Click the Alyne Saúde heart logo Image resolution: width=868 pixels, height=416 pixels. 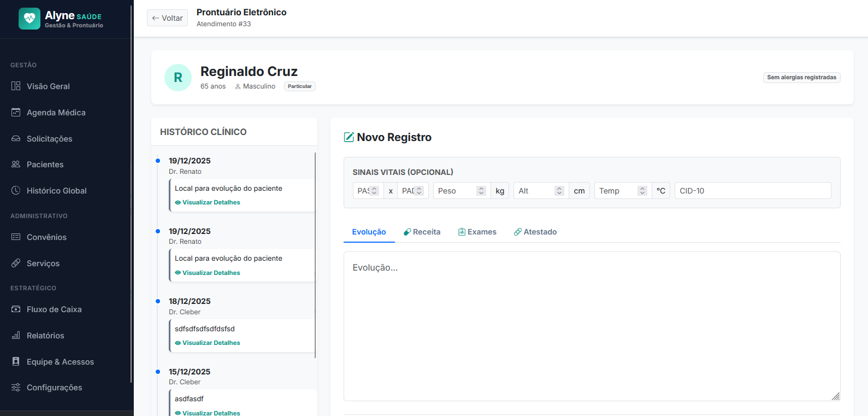tap(29, 19)
